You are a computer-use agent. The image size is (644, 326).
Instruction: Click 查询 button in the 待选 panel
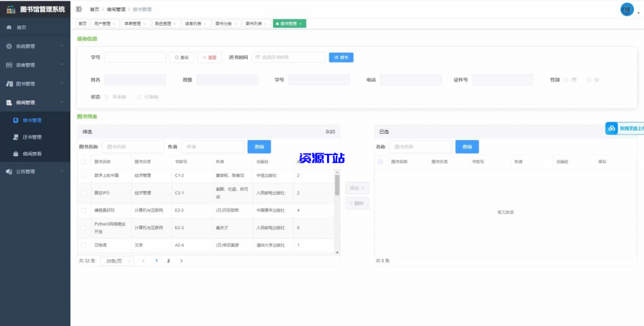(259, 146)
